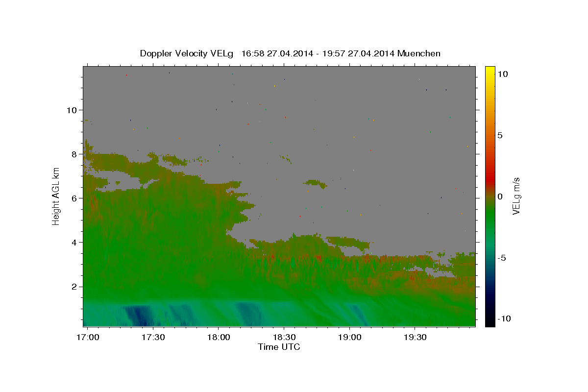The height and width of the screenshot is (392, 588).
Task: Select the 'Time UTC' axis label
Action: [279, 347]
